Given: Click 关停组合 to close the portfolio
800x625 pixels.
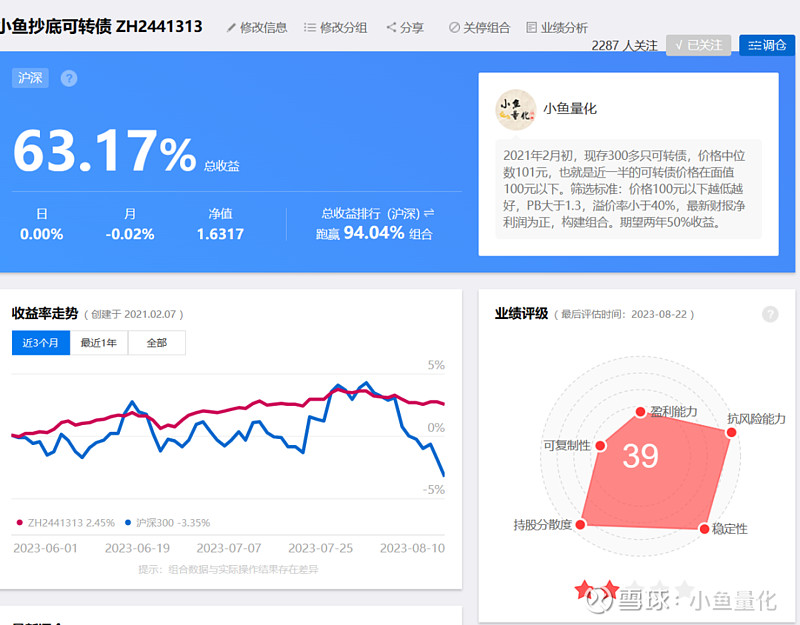Looking at the screenshot, I should 486,28.
